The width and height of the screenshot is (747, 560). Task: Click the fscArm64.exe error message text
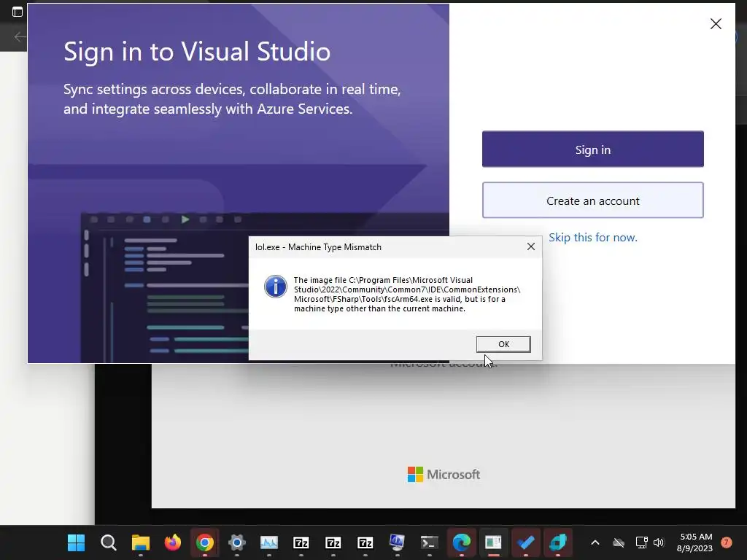407,295
